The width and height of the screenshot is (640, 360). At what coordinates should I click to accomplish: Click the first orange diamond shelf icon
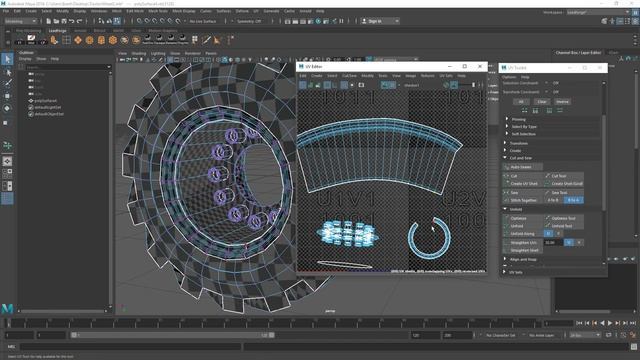click(78, 40)
